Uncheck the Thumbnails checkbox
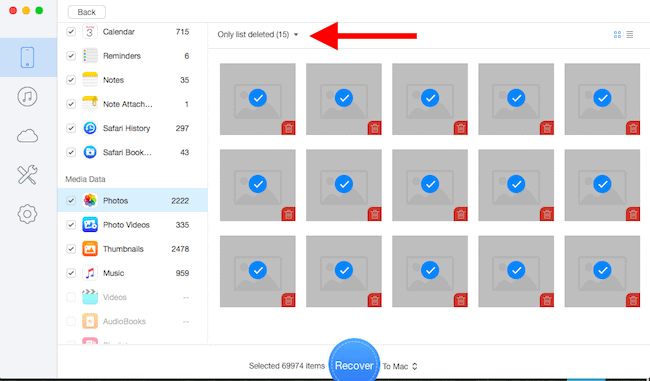The image size is (650, 381). (x=71, y=249)
